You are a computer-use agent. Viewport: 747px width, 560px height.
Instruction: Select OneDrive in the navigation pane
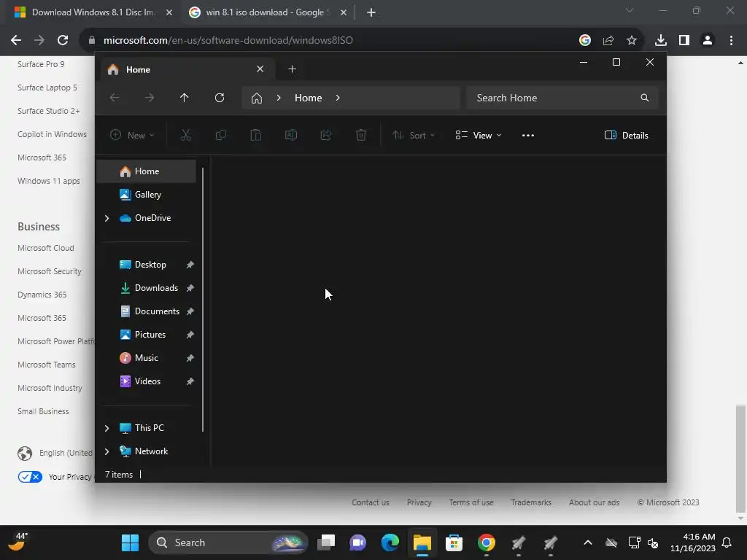click(x=152, y=218)
